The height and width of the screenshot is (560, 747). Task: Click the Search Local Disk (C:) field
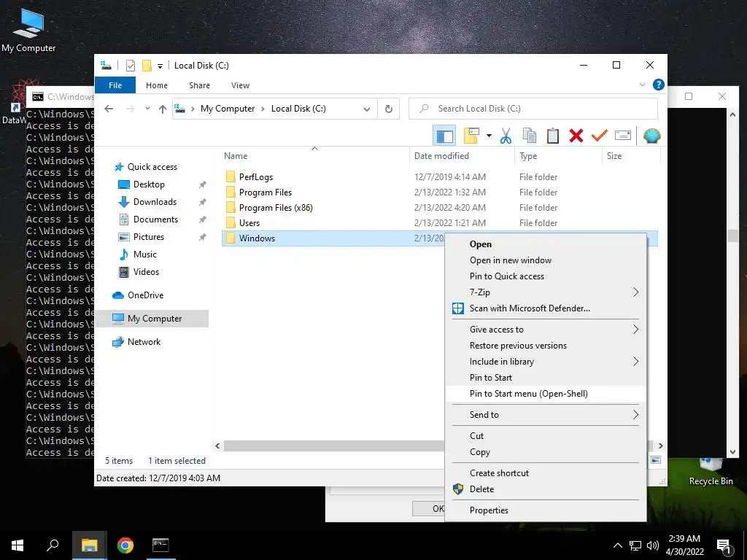click(533, 109)
